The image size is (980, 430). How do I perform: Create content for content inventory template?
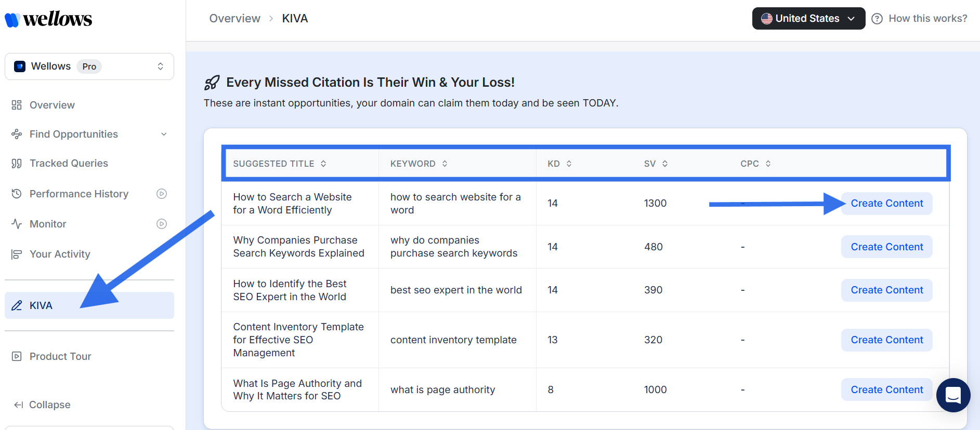pos(886,340)
